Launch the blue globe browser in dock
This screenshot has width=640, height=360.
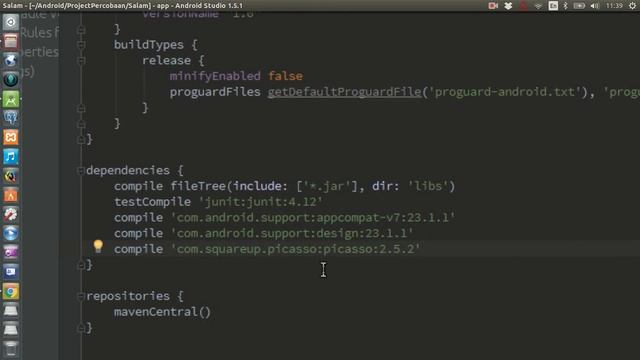[x=11, y=60]
